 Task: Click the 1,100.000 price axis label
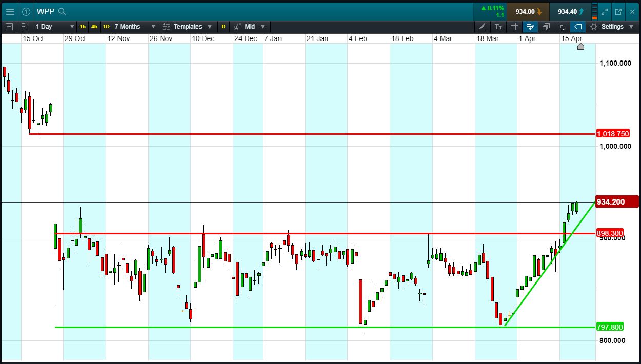point(615,63)
